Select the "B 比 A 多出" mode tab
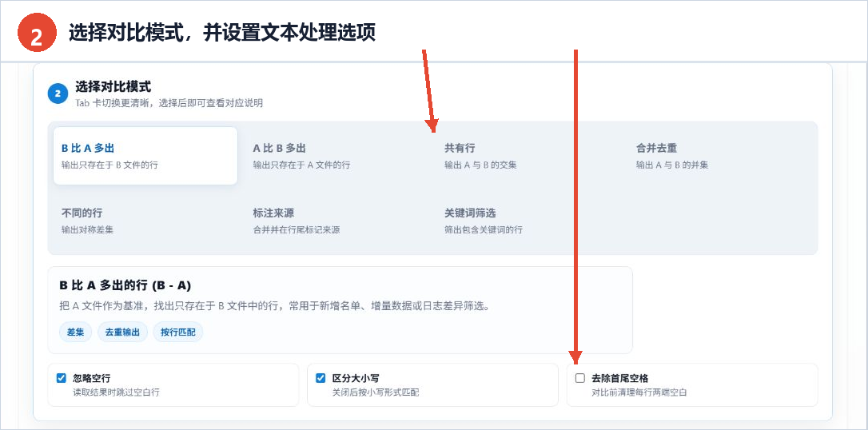 tap(145, 156)
